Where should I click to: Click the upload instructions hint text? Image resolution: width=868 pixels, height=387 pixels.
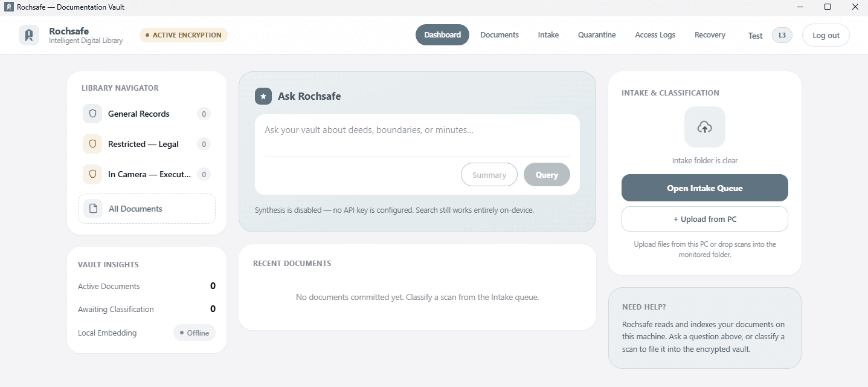[x=705, y=249]
